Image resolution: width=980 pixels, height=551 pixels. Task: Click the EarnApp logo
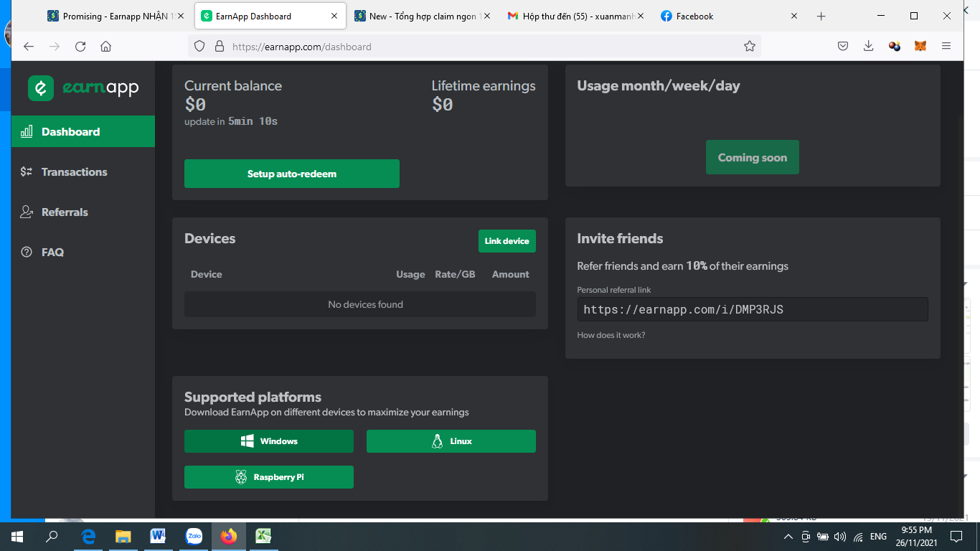83,88
